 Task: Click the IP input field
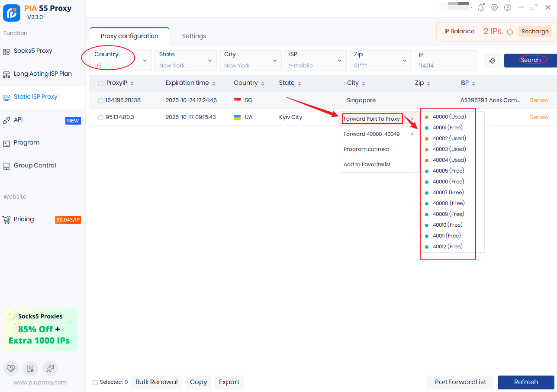tap(444, 65)
